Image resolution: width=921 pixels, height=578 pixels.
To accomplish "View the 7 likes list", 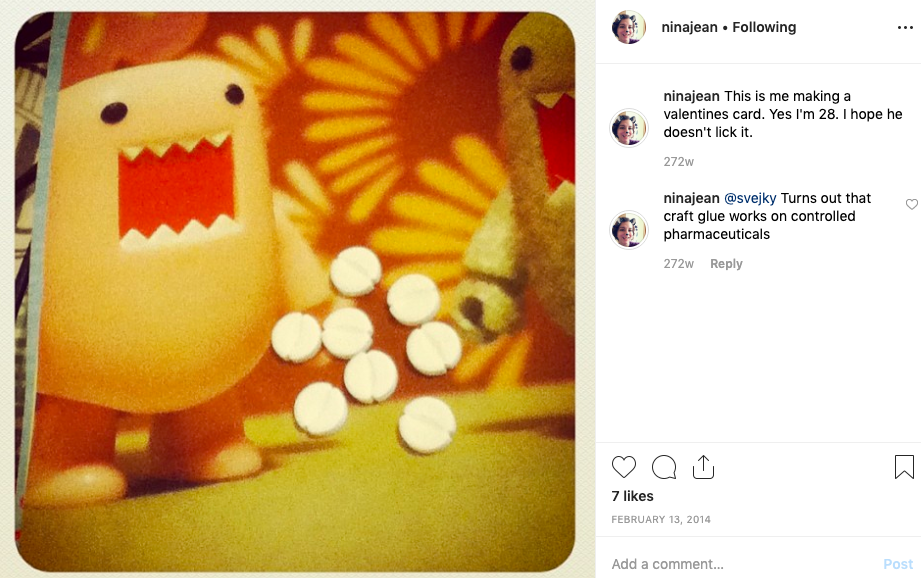I will (x=632, y=496).
